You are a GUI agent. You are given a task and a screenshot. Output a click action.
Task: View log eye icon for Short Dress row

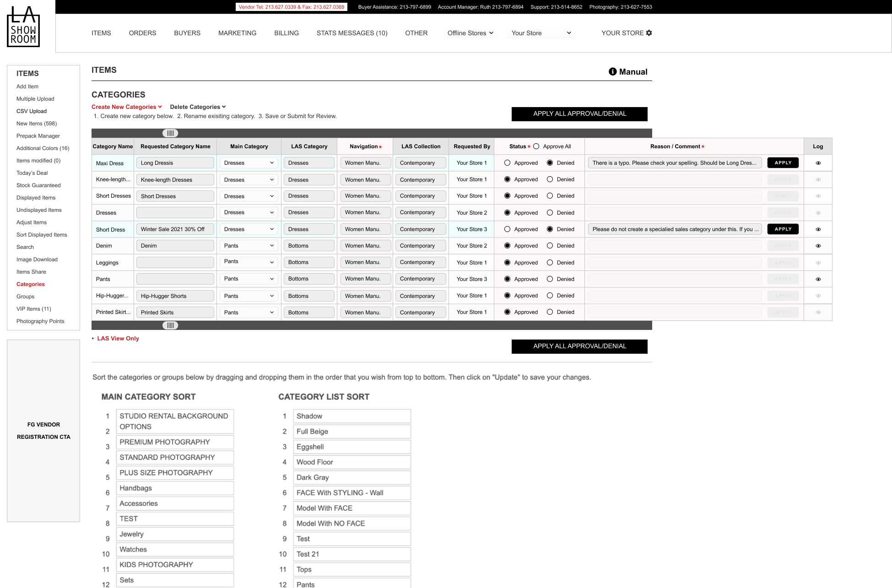(x=818, y=229)
